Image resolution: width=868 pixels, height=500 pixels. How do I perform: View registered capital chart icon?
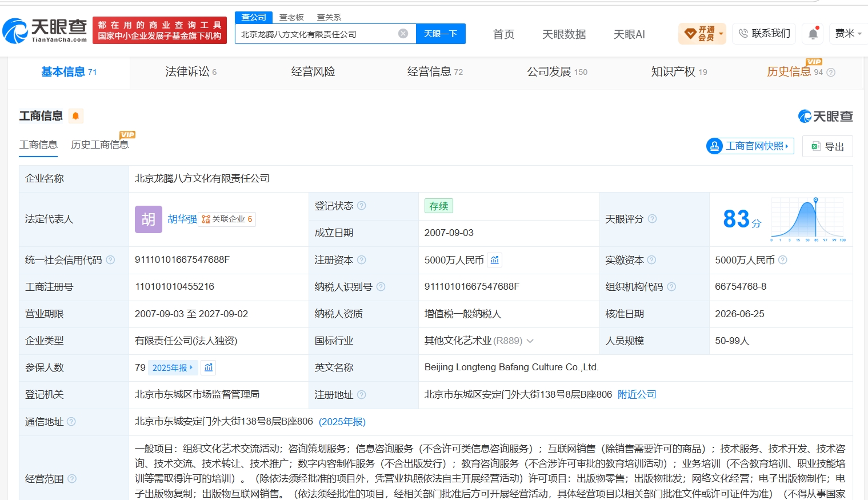(x=495, y=260)
